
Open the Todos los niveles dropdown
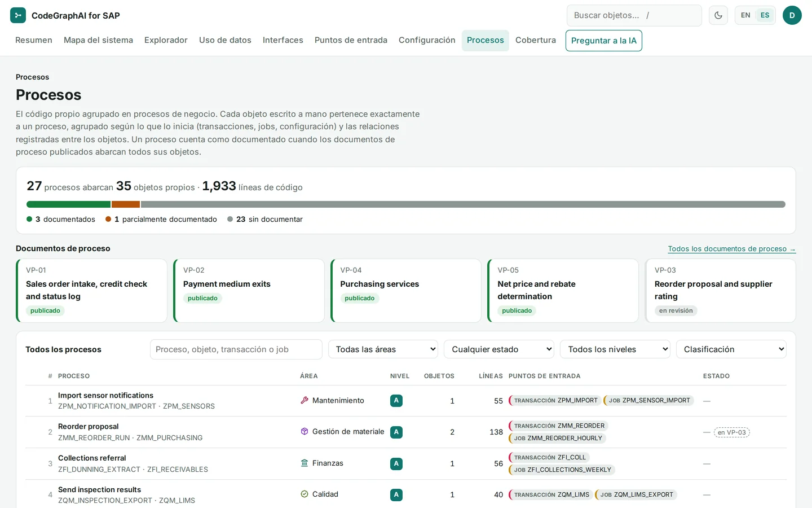(x=615, y=349)
